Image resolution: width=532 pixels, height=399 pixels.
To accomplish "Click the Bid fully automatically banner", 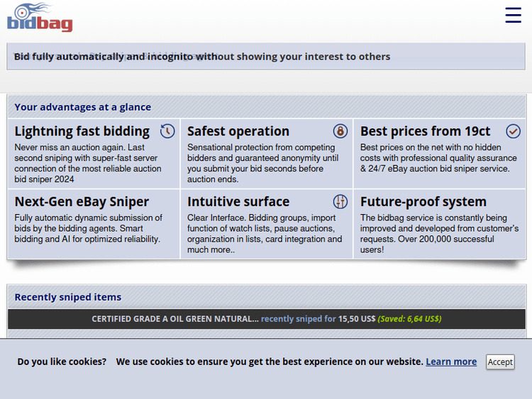I will (202, 57).
